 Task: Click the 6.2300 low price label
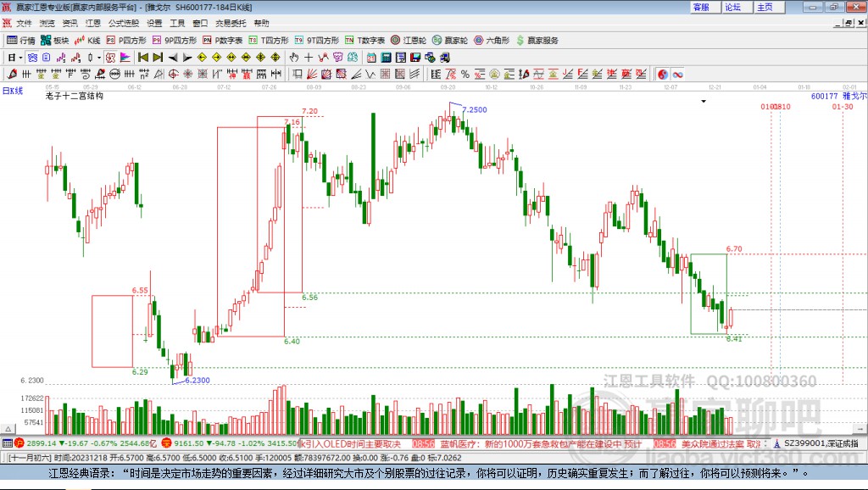pyautogui.click(x=197, y=381)
